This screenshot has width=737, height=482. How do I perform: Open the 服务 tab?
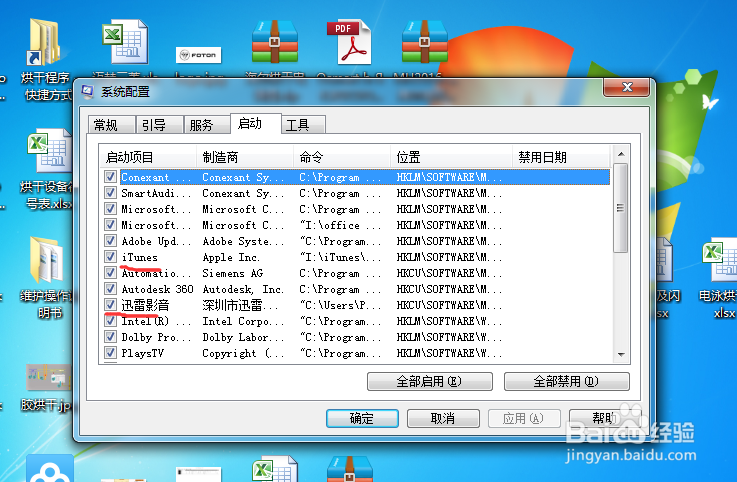tap(208, 125)
